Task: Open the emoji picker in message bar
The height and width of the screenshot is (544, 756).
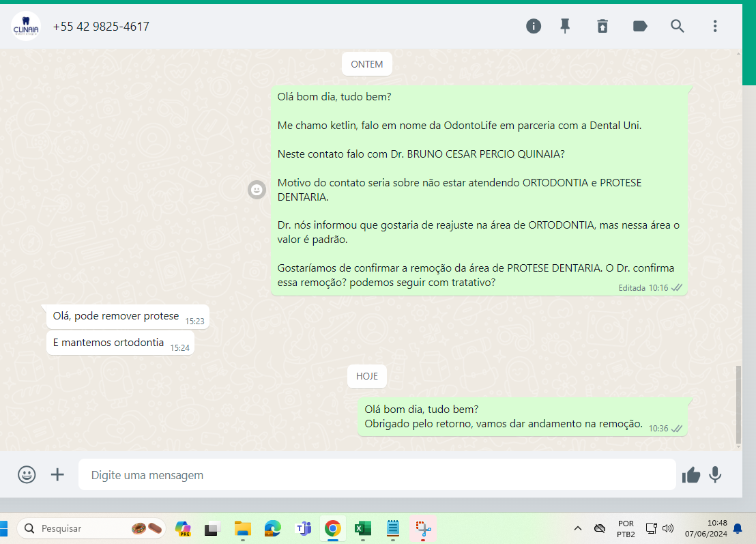Action: click(x=27, y=474)
